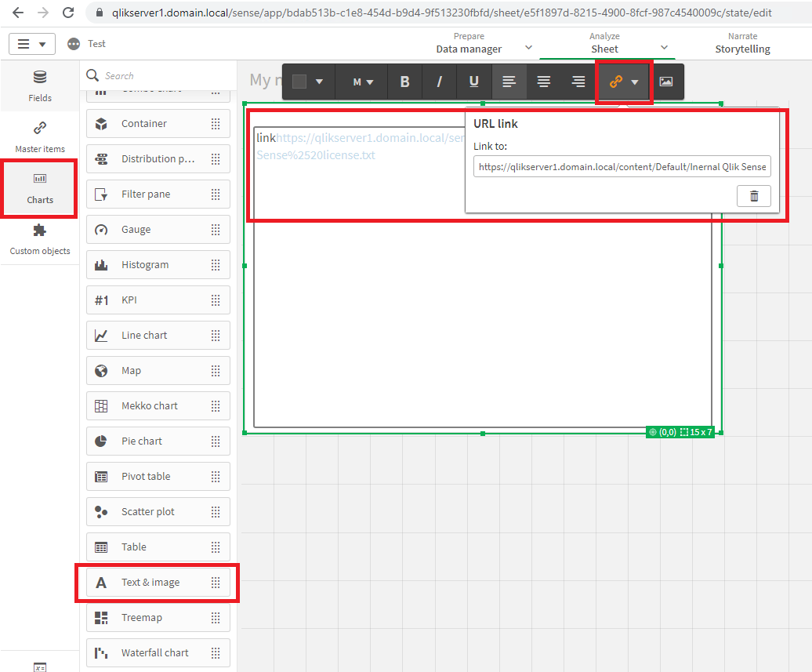Viewport: 812px width, 672px height.
Task: Click the Table icon
Action: (101, 547)
